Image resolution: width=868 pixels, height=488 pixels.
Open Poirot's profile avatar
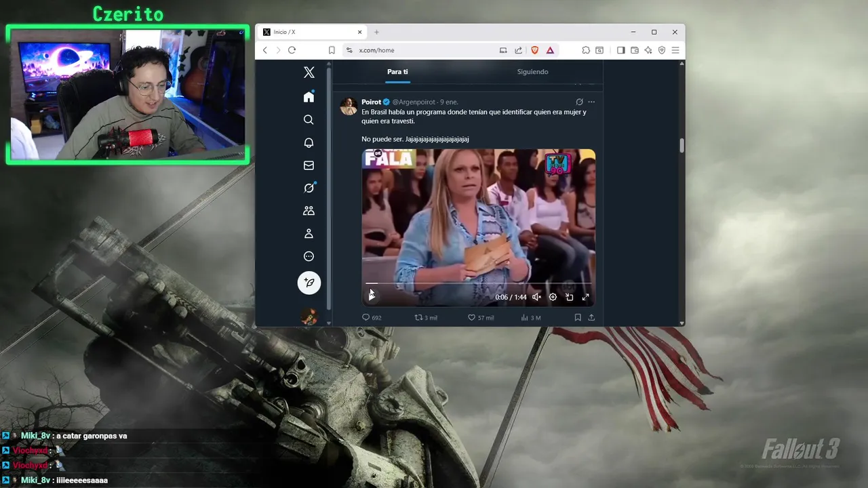pos(349,106)
